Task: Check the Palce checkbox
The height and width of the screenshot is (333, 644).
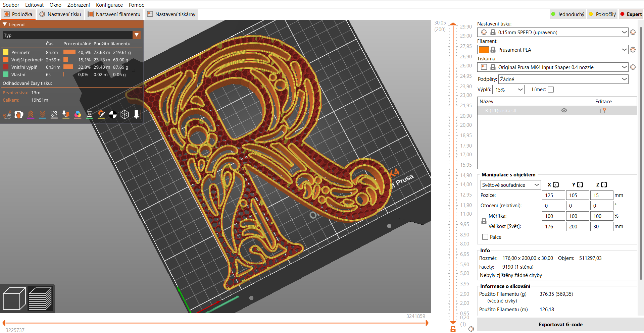Action: (485, 237)
